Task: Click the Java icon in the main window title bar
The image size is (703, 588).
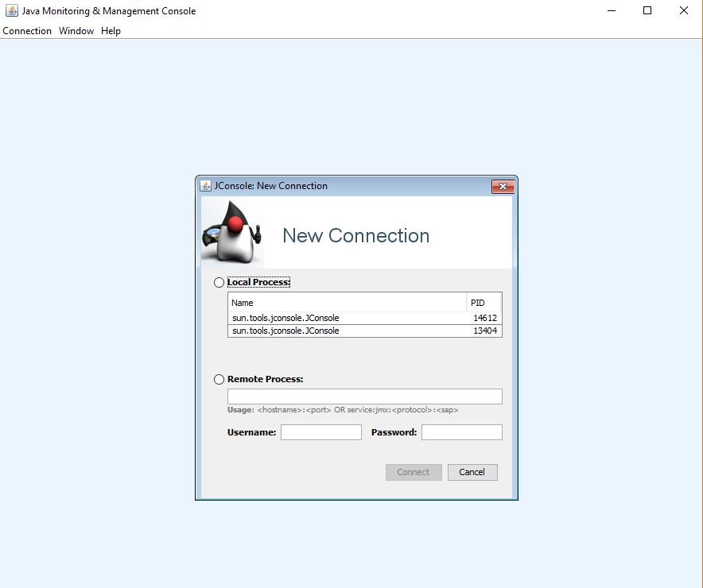Action: [x=12, y=11]
